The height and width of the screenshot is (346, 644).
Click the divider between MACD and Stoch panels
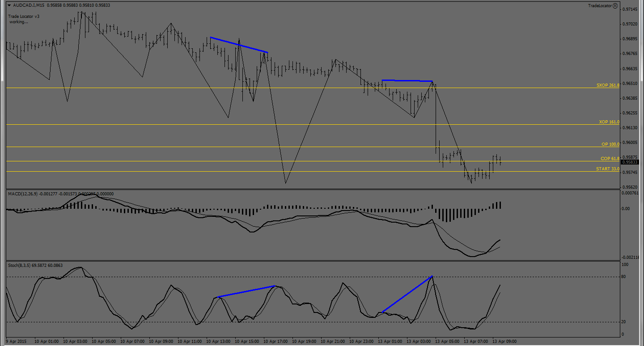(313, 261)
